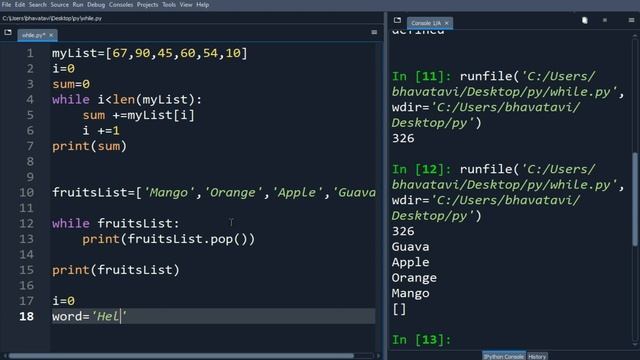Image resolution: width=640 pixels, height=360 pixels.
Task: Click the 'In [12]:' console prompt
Action: coord(421,169)
